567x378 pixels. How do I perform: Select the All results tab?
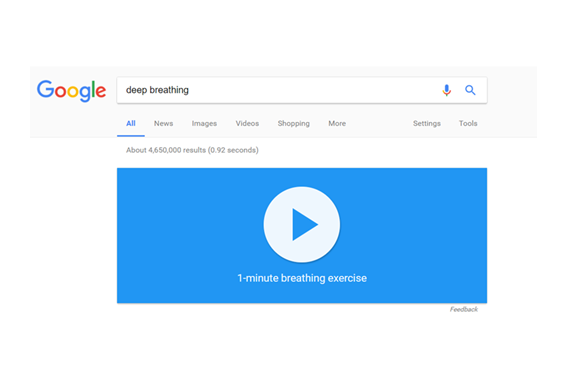tap(131, 123)
